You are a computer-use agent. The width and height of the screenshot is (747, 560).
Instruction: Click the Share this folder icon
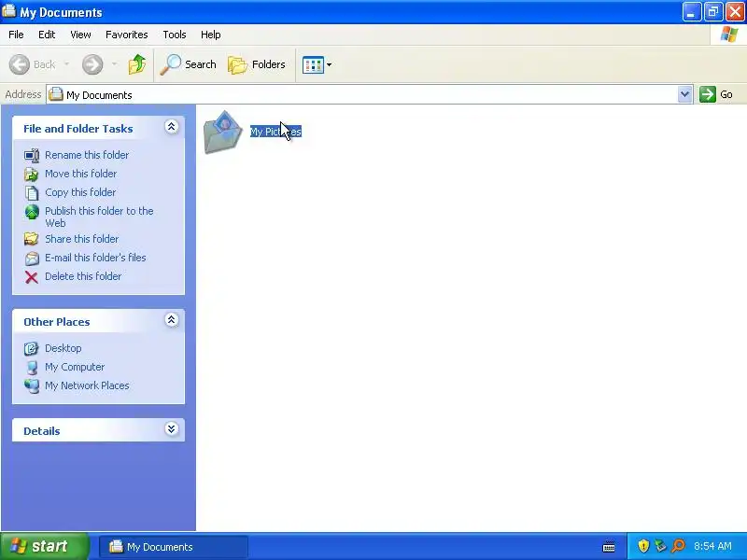click(x=32, y=239)
